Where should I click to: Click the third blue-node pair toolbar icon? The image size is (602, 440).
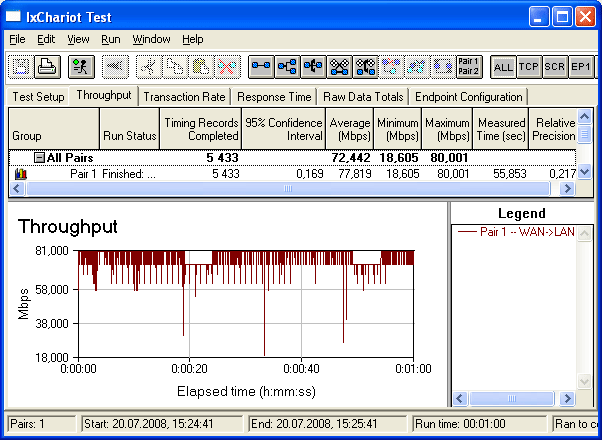tap(313, 67)
